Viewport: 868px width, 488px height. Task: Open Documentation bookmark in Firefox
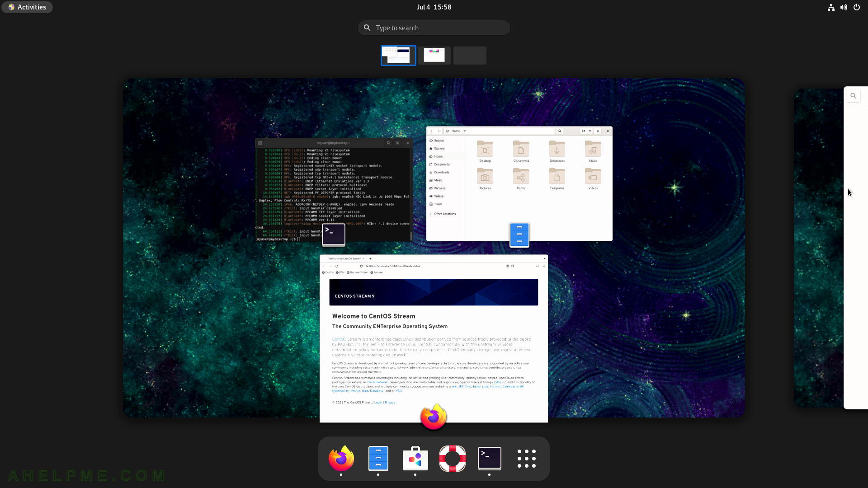358,272
